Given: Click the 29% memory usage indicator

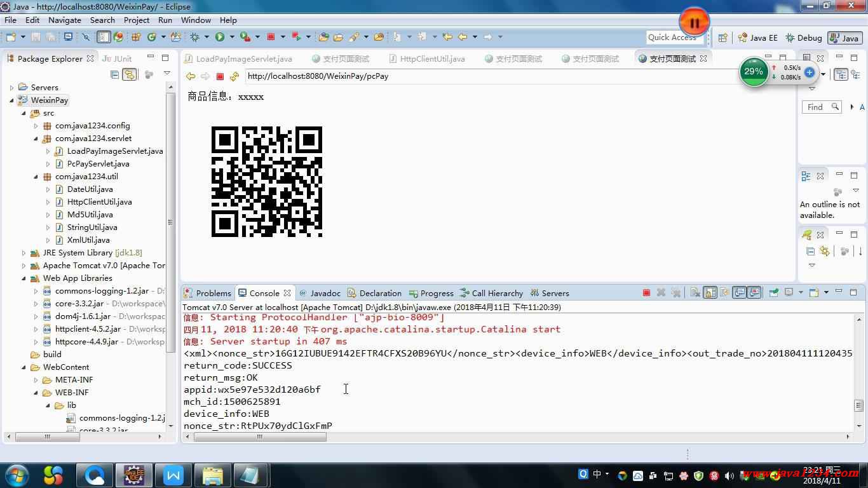Looking at the screenshot, I should [x=754, y=72].
